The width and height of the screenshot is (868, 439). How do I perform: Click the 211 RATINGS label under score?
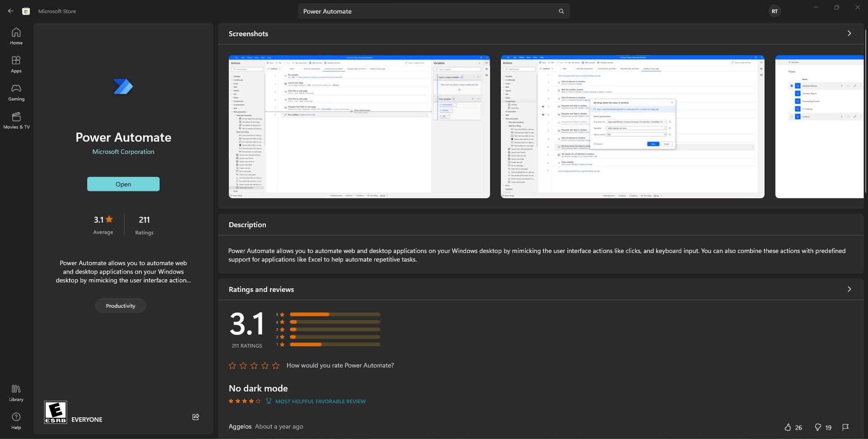pyautogui.click(x=247, y=346)
